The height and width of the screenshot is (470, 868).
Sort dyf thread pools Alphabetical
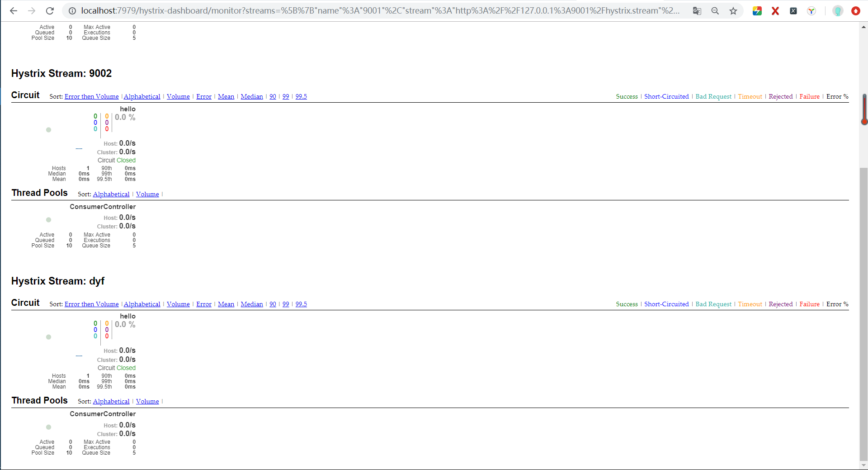[x=111, y=401]
